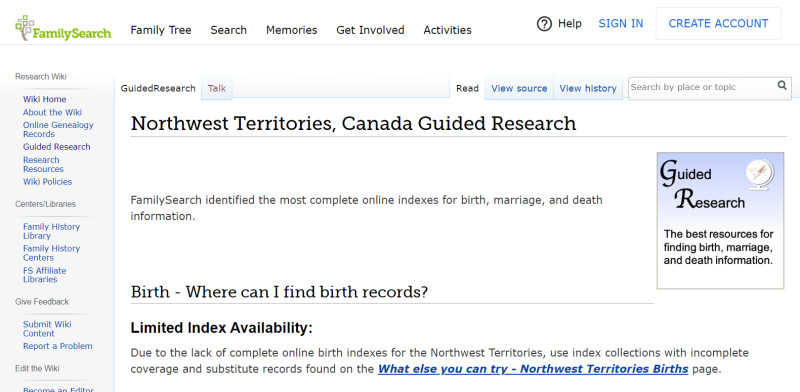The image size is (800, 392).
Task: Click Report a Problem link
Action: (58, 346)
